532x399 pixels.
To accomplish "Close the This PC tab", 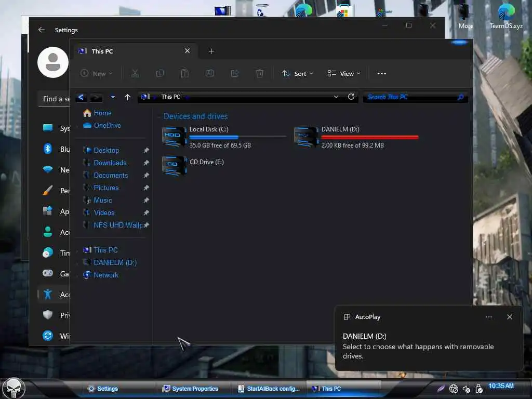I will coord(187,51).
